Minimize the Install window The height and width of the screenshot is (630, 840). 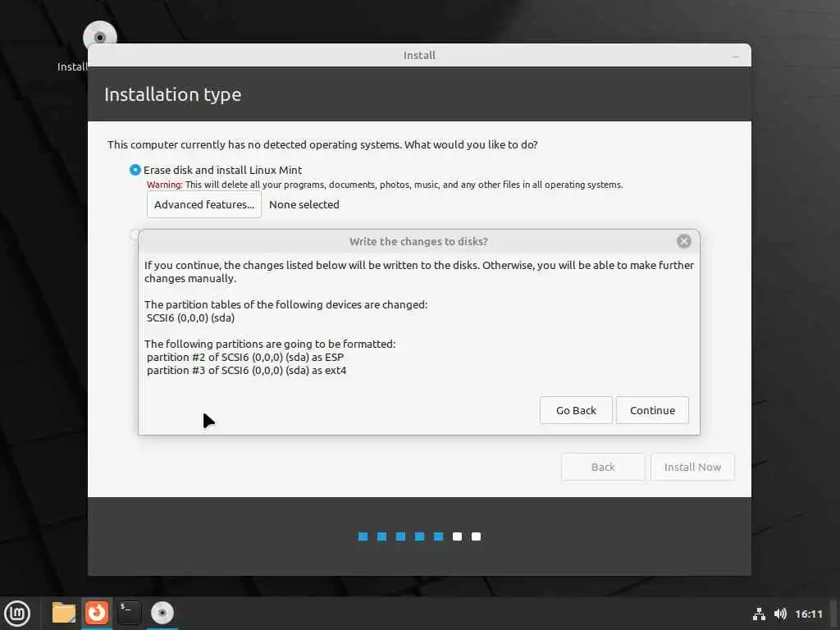click(x=736, y=56)
